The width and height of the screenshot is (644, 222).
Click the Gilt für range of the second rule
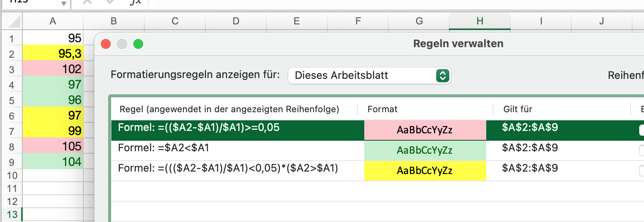pos(530,148)
